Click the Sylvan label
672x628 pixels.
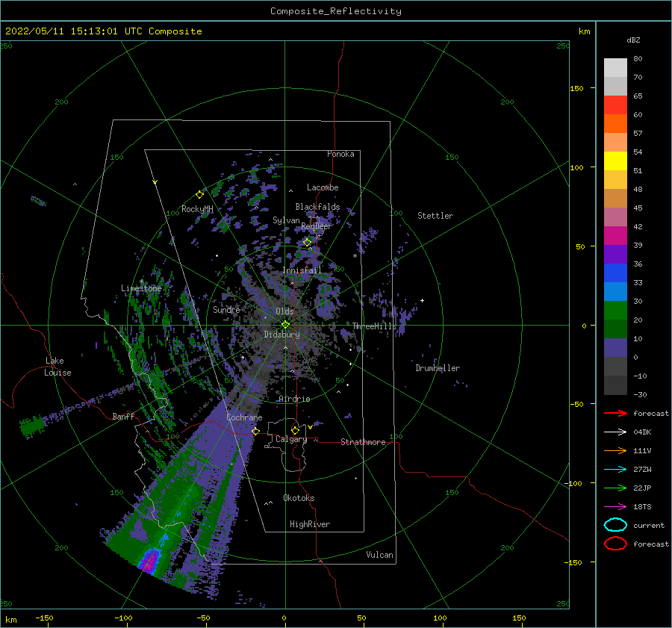pos(286,220)
